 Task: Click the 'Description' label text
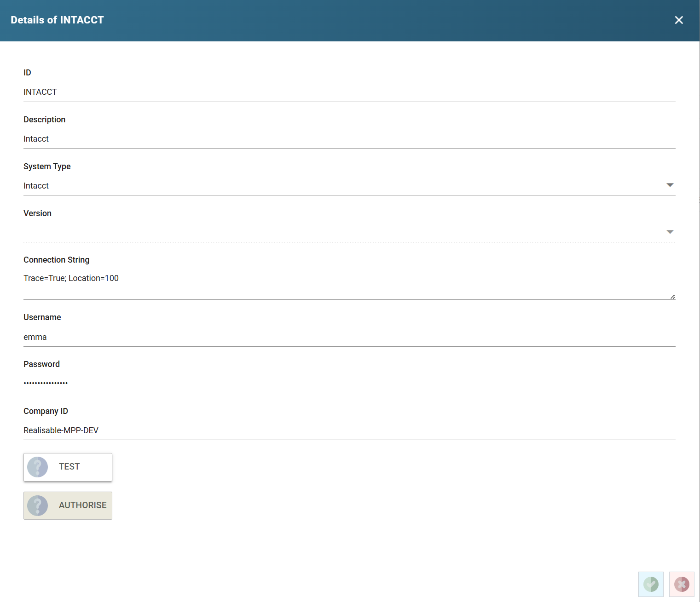44,120
